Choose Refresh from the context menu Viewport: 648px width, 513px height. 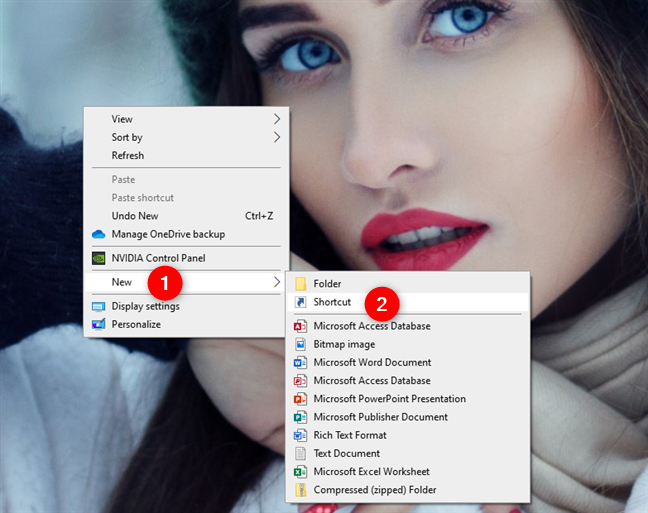[x=186, y=155]
